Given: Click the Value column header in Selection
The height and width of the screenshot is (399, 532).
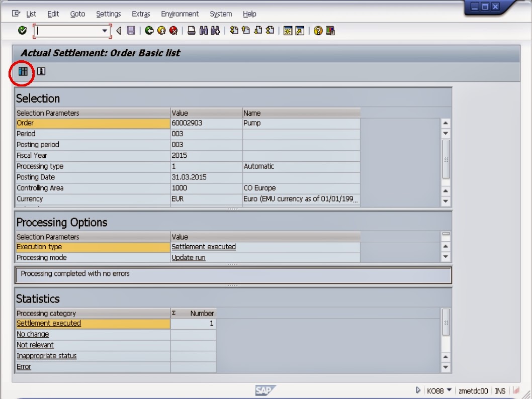Looking at the screenshot, I should point(206,113).
